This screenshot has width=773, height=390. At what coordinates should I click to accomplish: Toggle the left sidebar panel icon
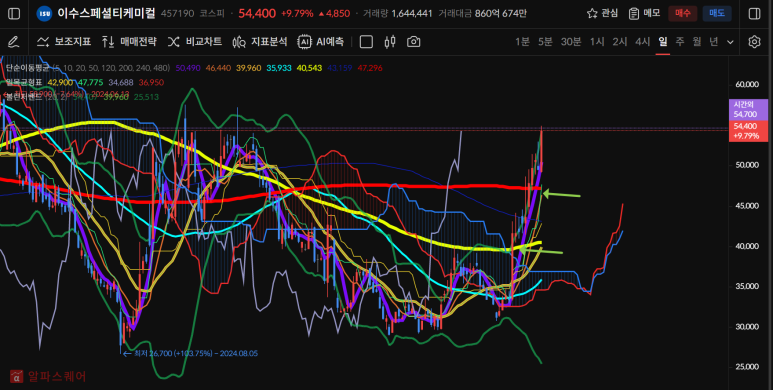[14, 14]
